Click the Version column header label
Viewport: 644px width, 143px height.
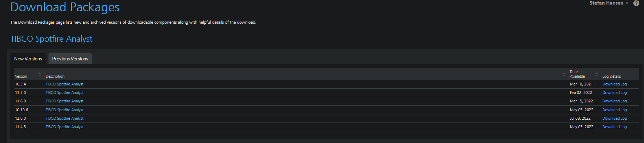point(21,76)
